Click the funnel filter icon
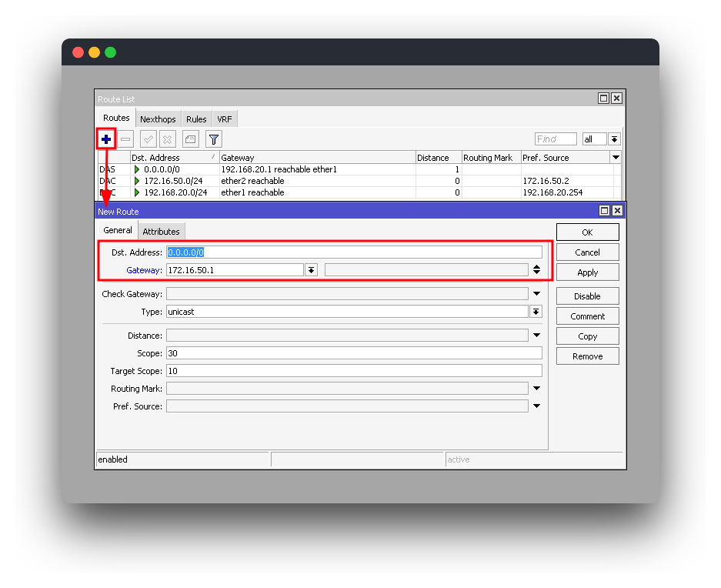 pos(214,139)
